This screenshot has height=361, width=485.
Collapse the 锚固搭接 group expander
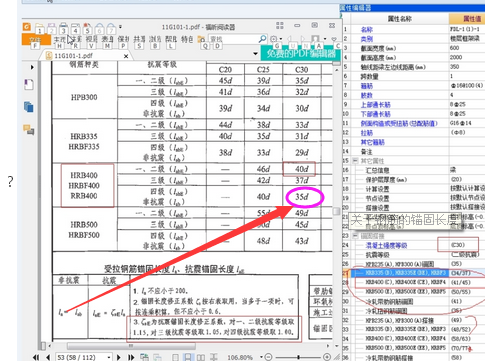coord(355,236)
